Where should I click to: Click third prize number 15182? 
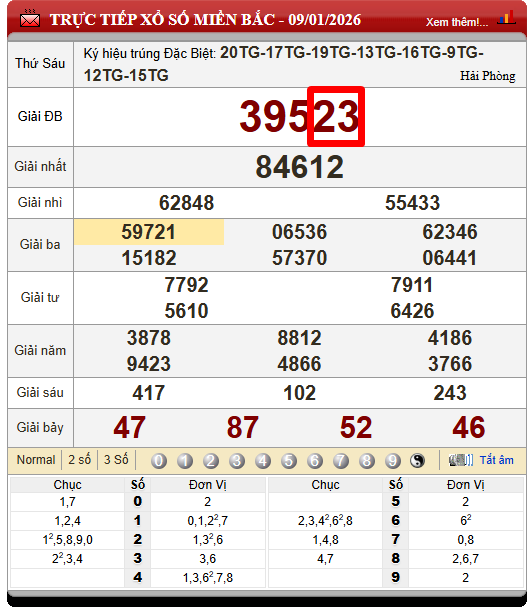[149, 258]
